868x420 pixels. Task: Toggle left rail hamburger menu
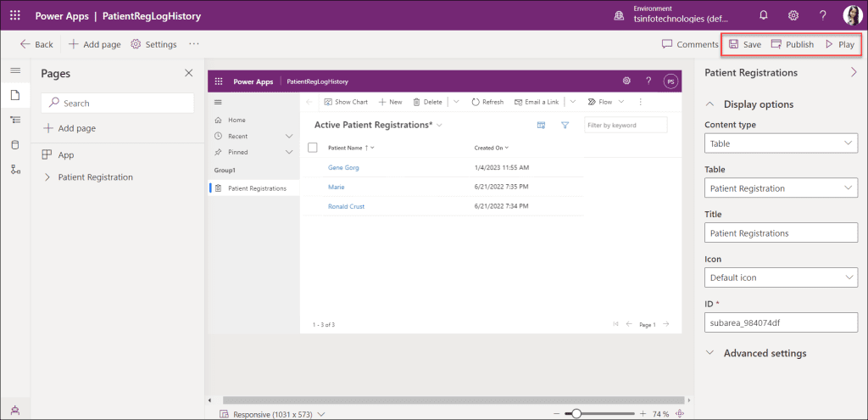coord(15,71)
